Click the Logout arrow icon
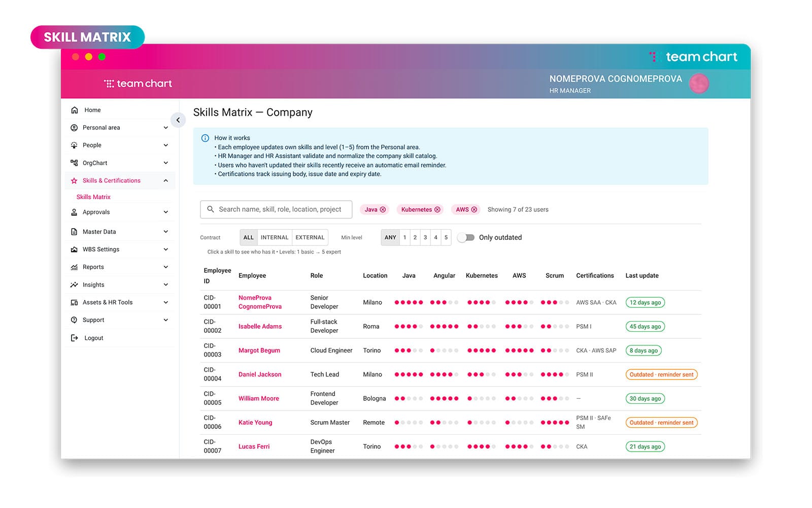 coord(74,338)
